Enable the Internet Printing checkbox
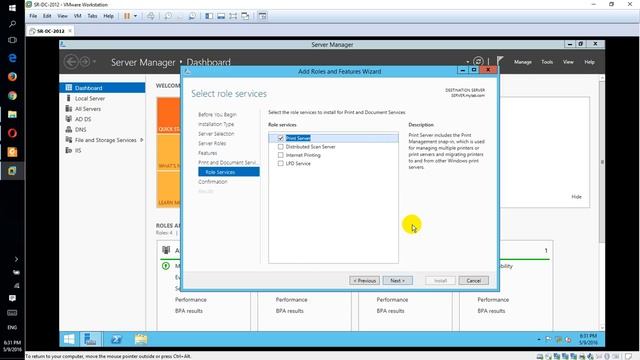This screenshot has width=640, height=360. click(280, 155)
